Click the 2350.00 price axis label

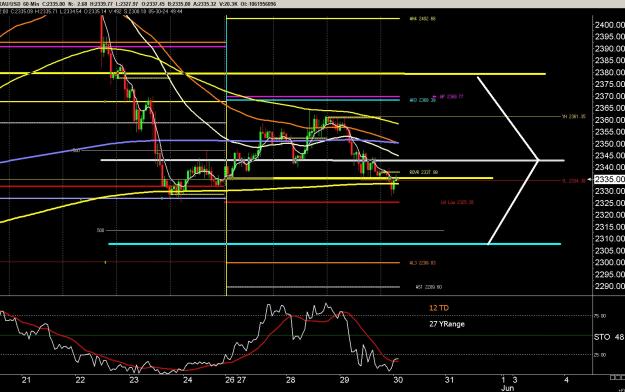[x=609, y=144]
